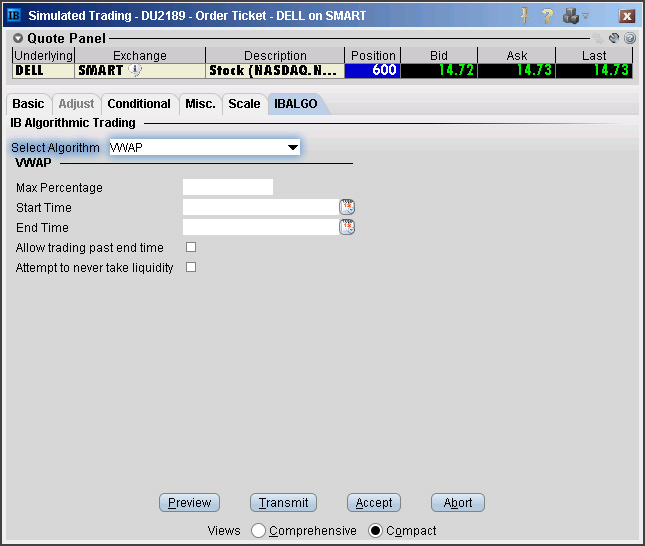Select the Comprehensive view radio button
Viewport: 645px width, 546px height.
258,530
